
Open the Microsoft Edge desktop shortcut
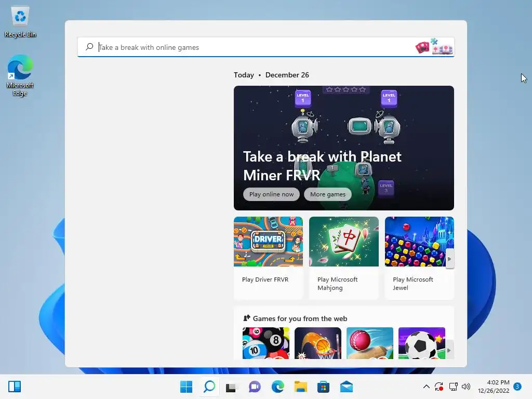pos(20,75)
